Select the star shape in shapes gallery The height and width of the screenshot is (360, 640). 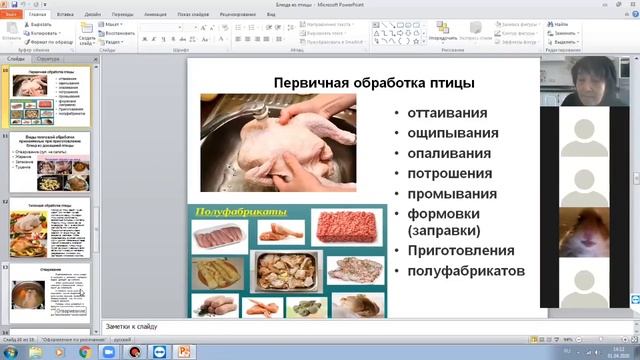[x=416, y=41]
